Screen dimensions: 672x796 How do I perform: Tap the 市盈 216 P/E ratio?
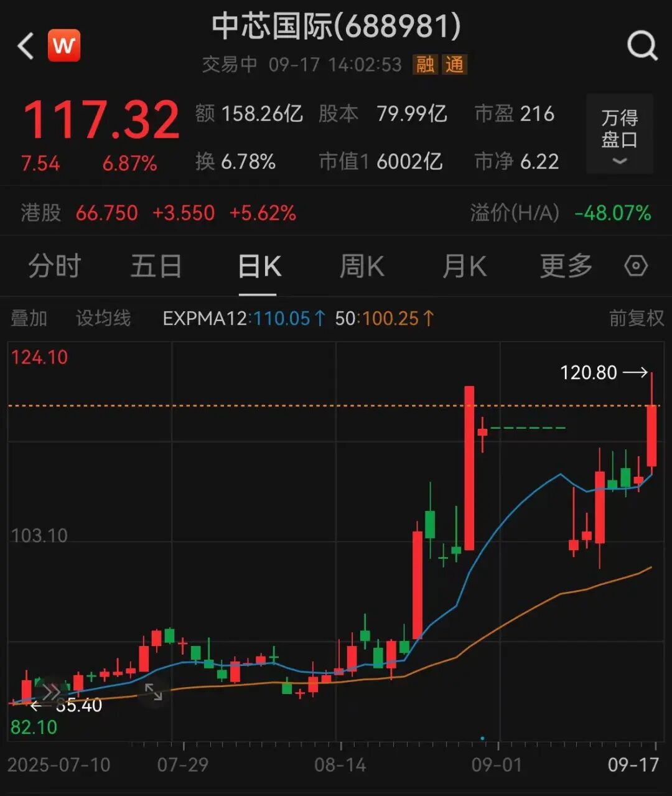click(514, 113)
